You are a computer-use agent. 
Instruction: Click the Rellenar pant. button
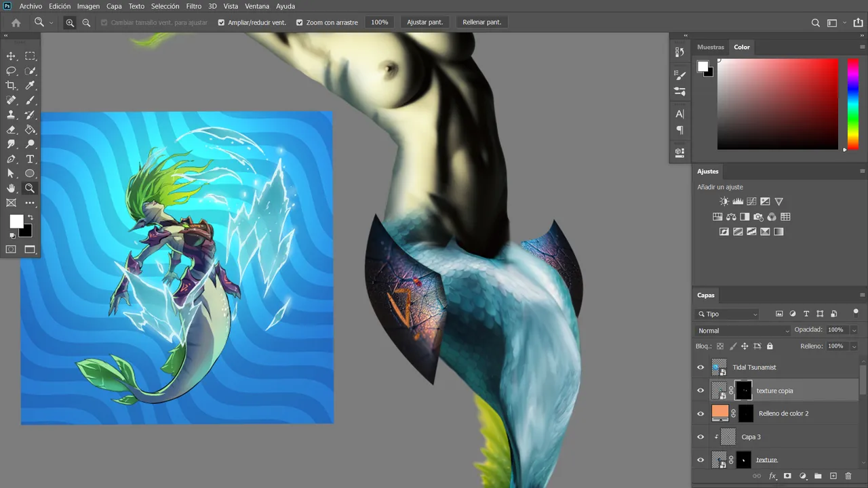(482, 22)
